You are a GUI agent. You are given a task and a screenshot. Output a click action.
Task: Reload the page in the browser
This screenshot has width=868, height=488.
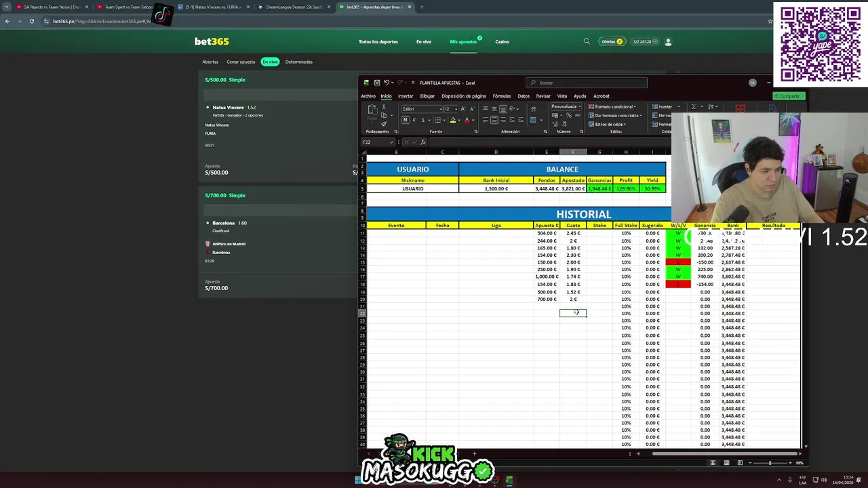pyautogui.click(x=31, y=21)
